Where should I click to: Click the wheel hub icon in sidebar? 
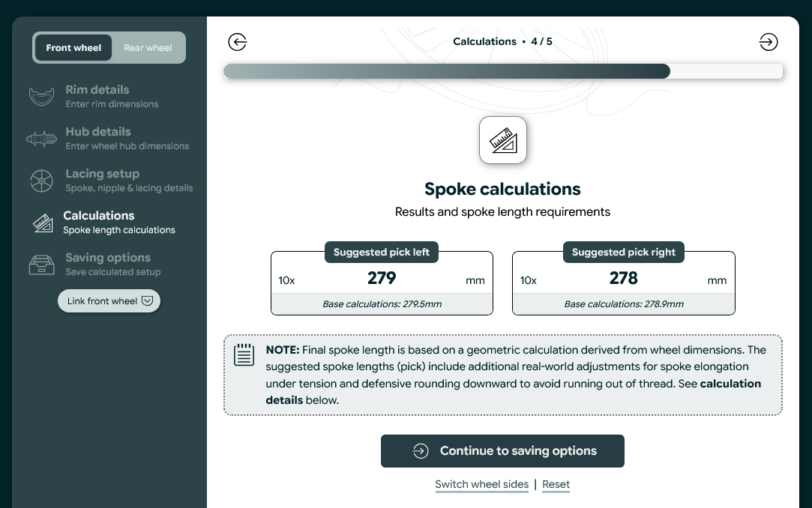pos(42,139)
